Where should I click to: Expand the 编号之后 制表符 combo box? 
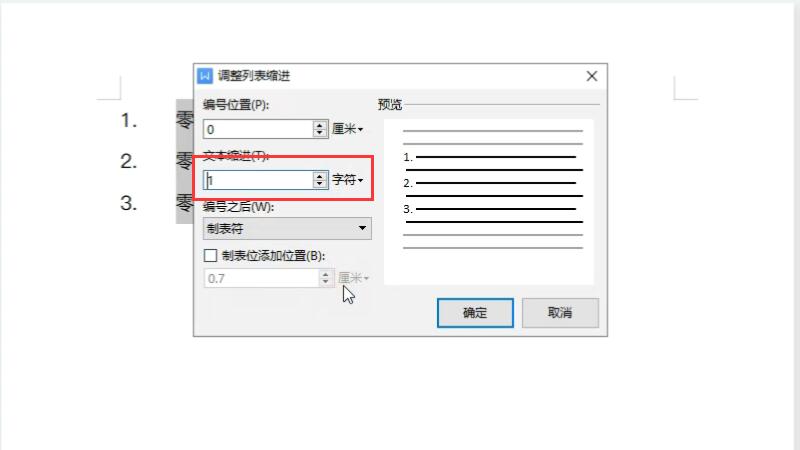coord(287,229)
